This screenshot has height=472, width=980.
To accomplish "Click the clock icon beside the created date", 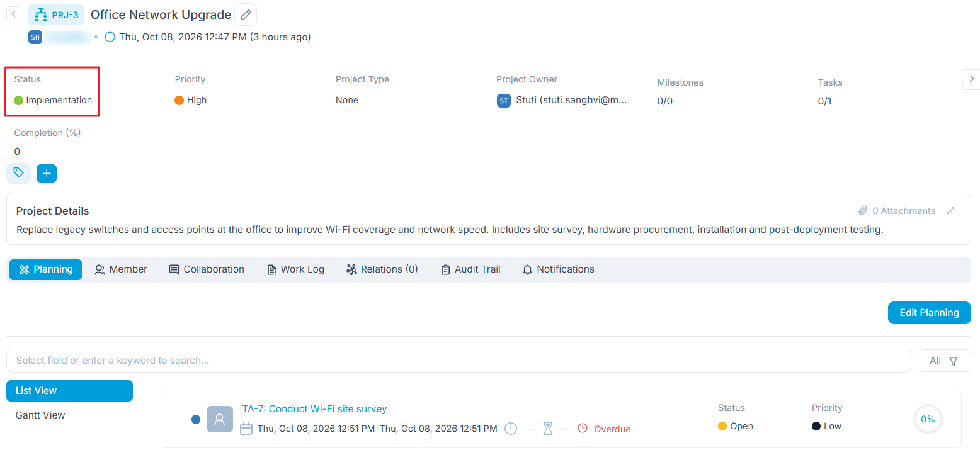I will click(110, 37).
